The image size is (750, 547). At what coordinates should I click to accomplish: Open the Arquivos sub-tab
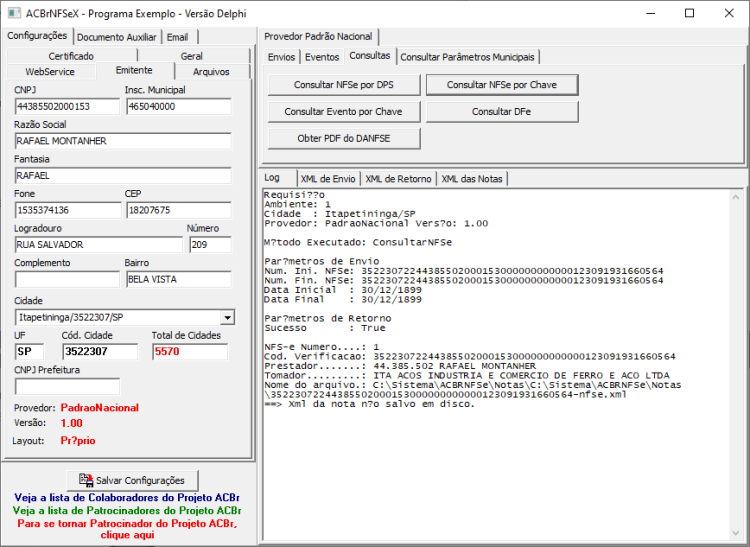tap(211, 72)
